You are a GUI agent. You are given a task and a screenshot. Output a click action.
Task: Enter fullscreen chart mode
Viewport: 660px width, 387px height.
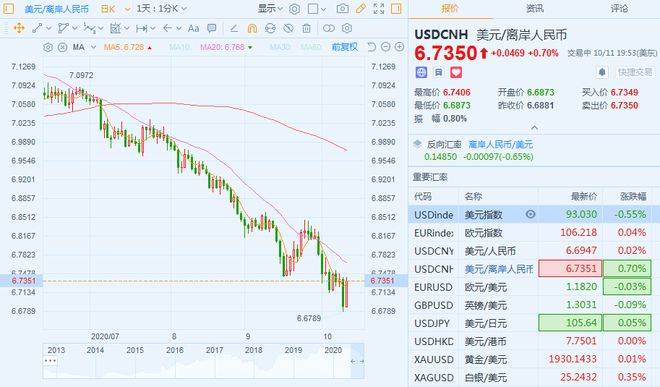click(x=379, y=8)
